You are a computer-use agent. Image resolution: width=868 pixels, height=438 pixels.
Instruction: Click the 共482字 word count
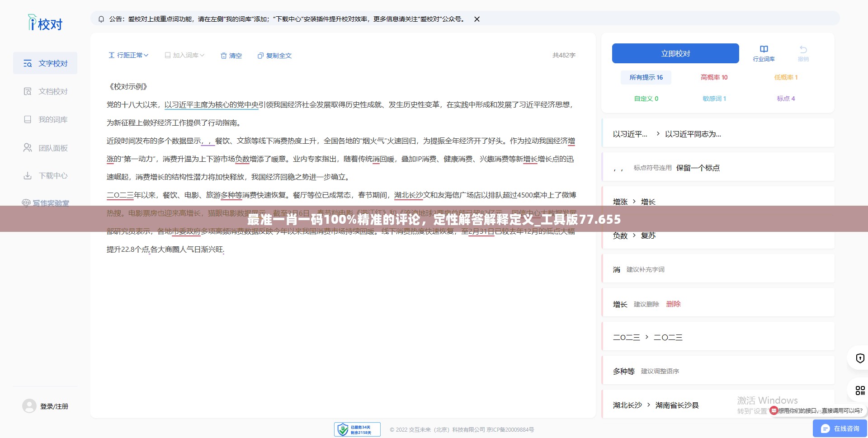click(564, 55)
